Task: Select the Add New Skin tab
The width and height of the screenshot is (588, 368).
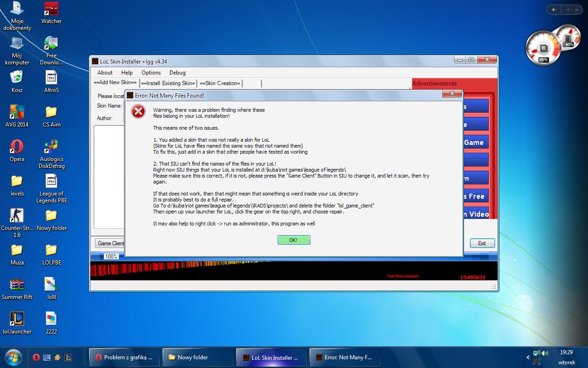Action: [115, 83]
